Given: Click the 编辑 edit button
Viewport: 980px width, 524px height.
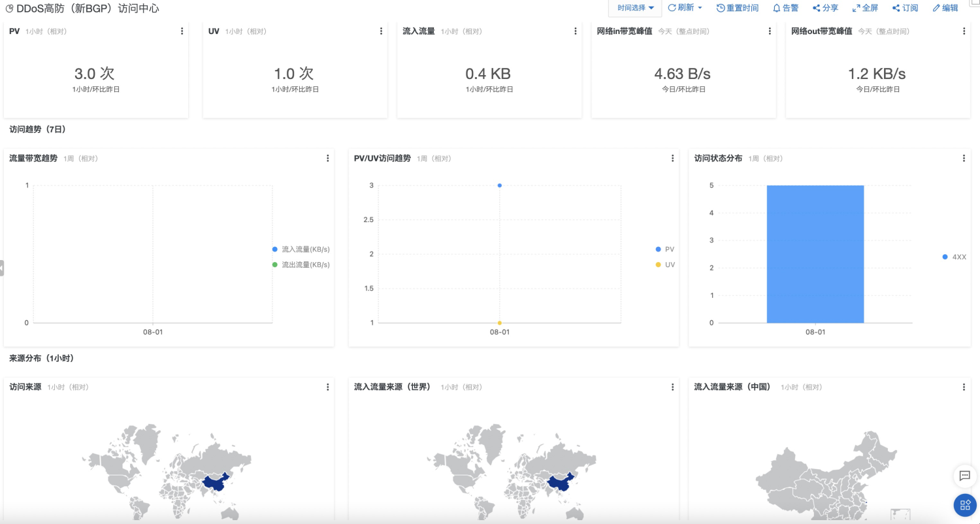Looking at the screenshot, I should tap(945, 8).
